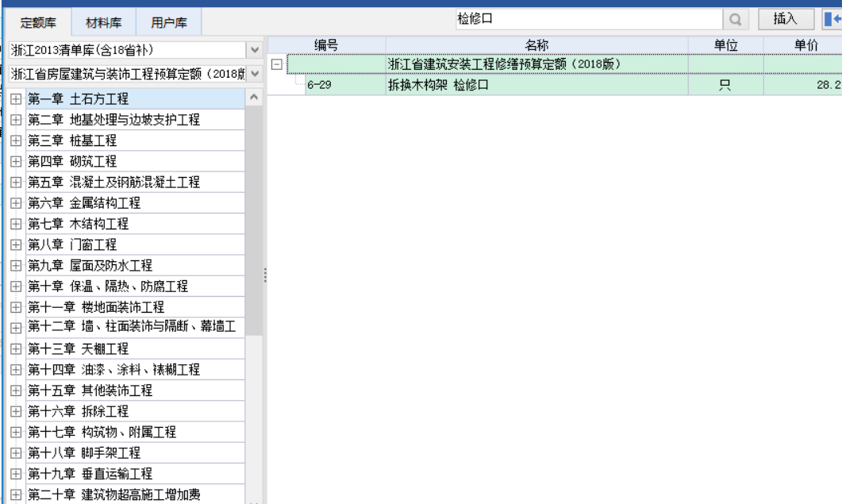842x504 pixels.
Task: Open the 浙江2013清单库 dropdown
Action: pyautogui.click(x=255, y=50)
